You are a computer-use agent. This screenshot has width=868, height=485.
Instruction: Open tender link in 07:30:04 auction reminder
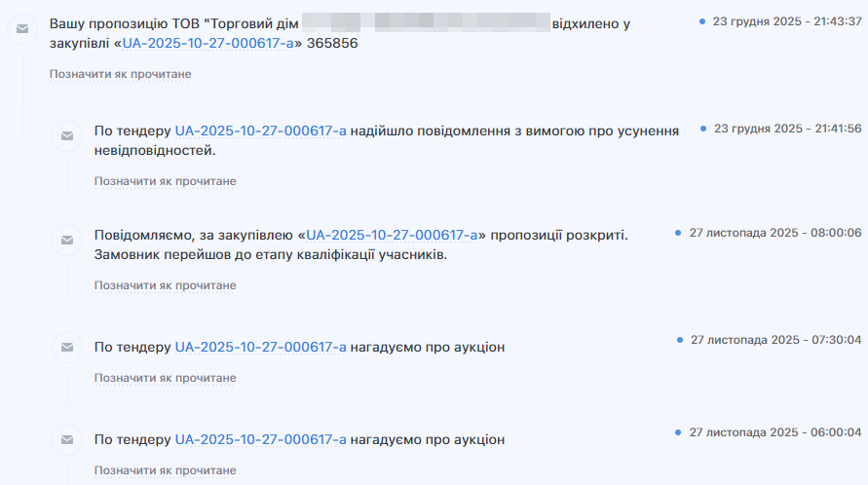[260, 347]
